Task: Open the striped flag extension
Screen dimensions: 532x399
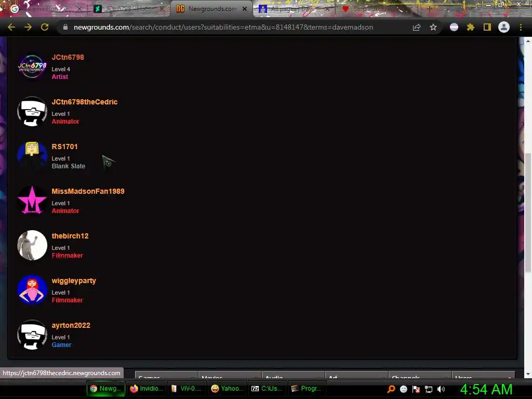Action: (x=454, y=27)
